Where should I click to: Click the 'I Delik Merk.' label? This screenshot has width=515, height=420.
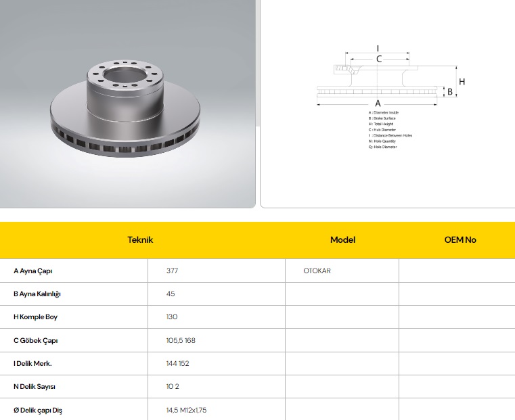tap(32, 364)
